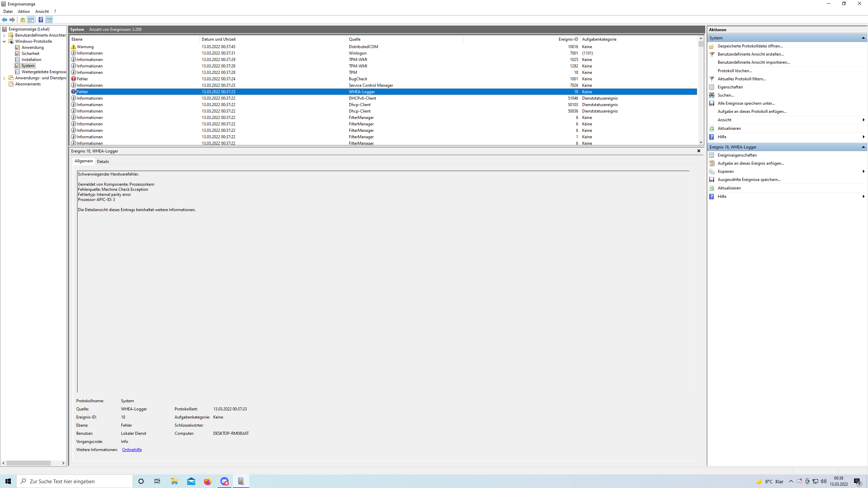868x488 pixels.
Task: Click the back arrow toolbar icon
Action: pyautogui.click(x=4, y=20)
